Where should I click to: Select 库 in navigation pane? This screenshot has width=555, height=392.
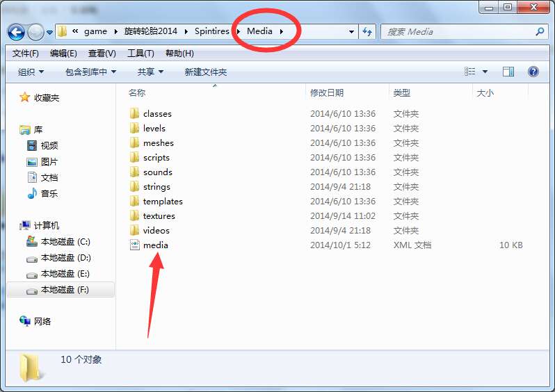31,129
